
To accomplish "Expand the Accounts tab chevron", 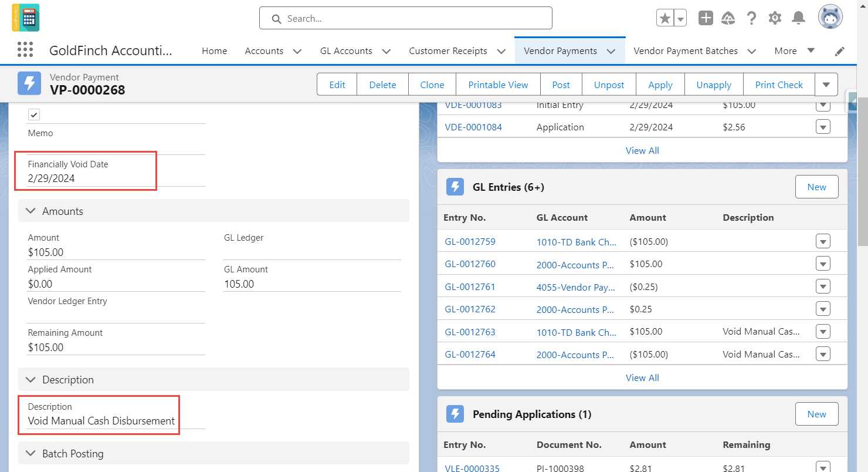I will click(297, 51).
